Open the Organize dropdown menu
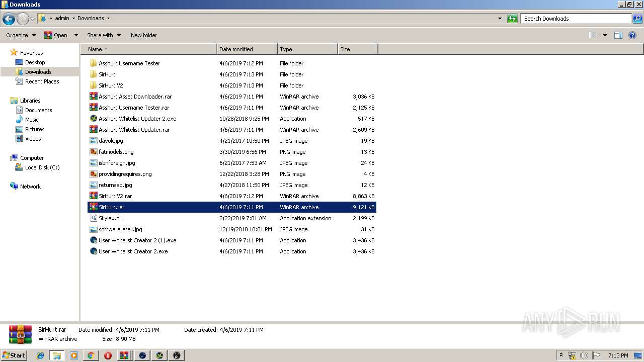644x362 pixels. [21, 35]
